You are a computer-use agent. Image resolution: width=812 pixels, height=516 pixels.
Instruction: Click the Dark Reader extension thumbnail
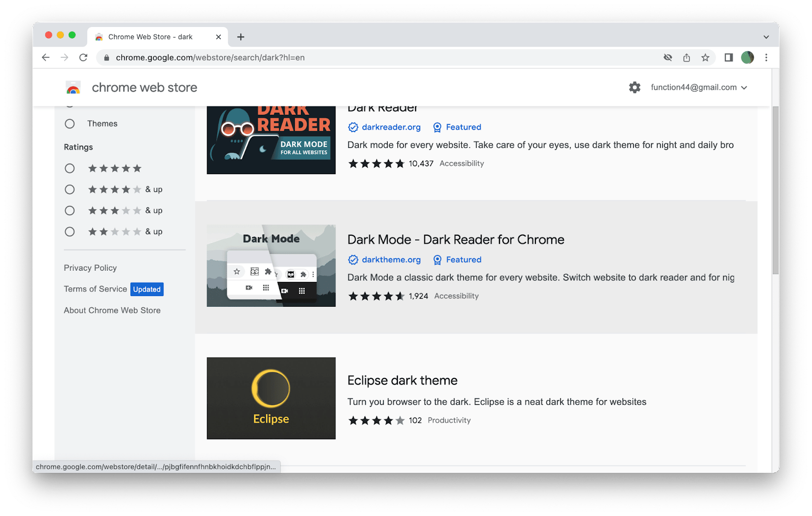point(271,140)
